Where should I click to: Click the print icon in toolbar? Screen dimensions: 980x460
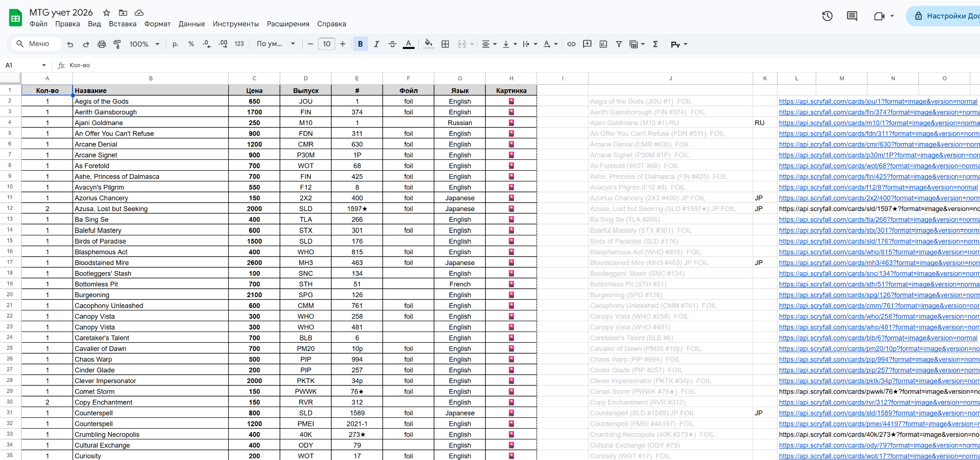click(101, 44)
